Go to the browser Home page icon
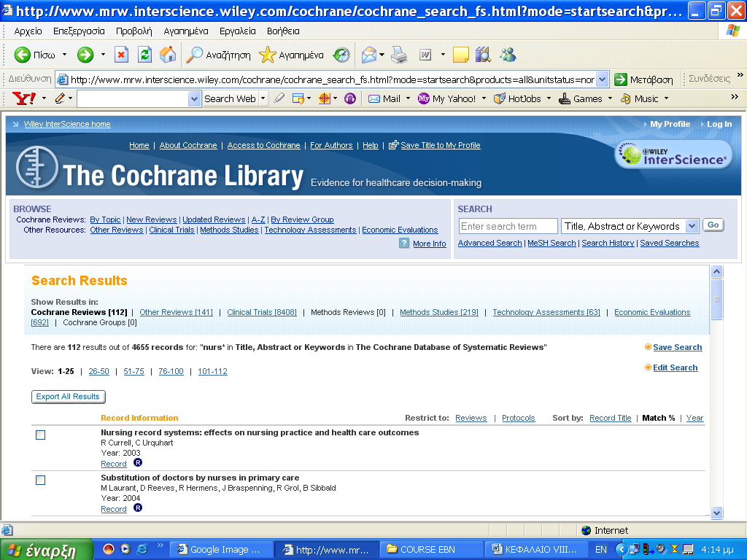The height and width of the screenshot is (560, 747). 168,55
